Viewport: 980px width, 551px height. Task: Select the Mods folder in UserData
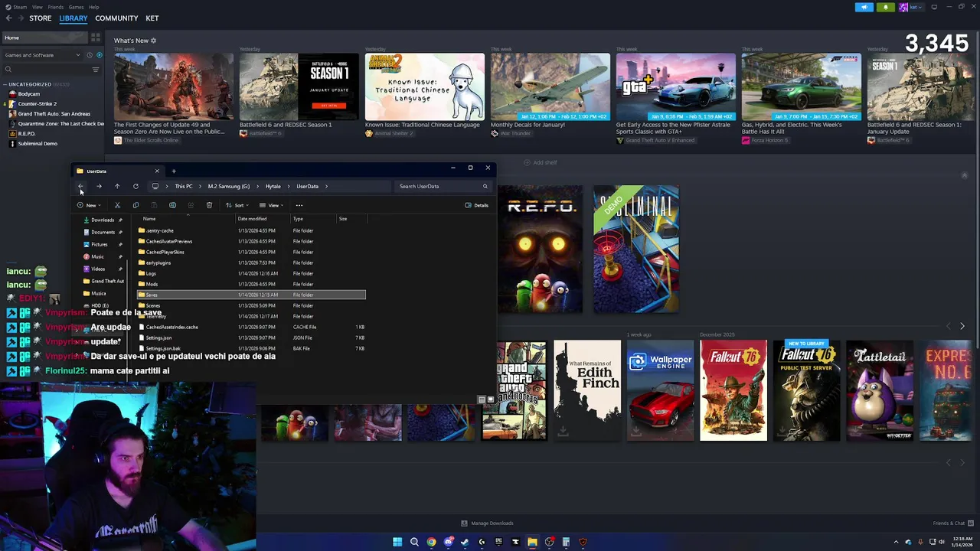point(152,284)
